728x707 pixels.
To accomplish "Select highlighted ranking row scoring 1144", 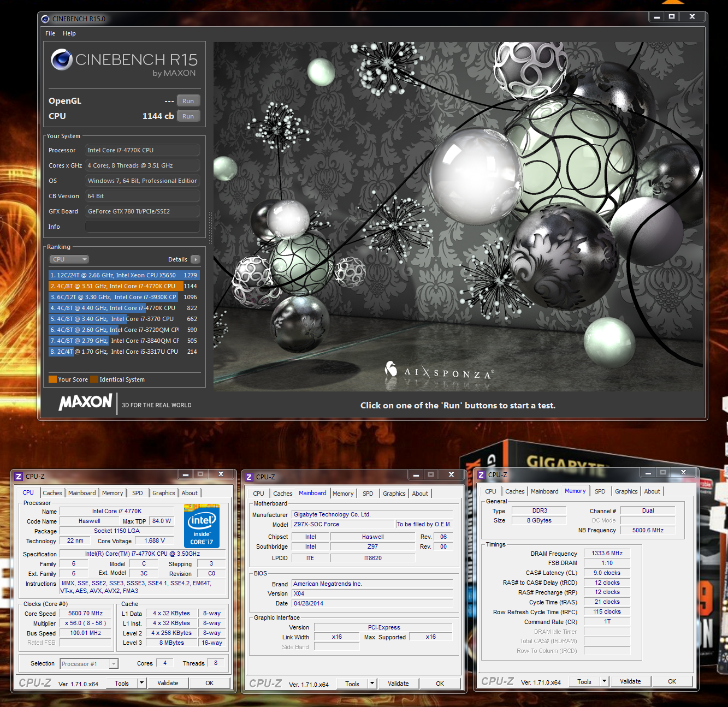I will coord(124,286).
